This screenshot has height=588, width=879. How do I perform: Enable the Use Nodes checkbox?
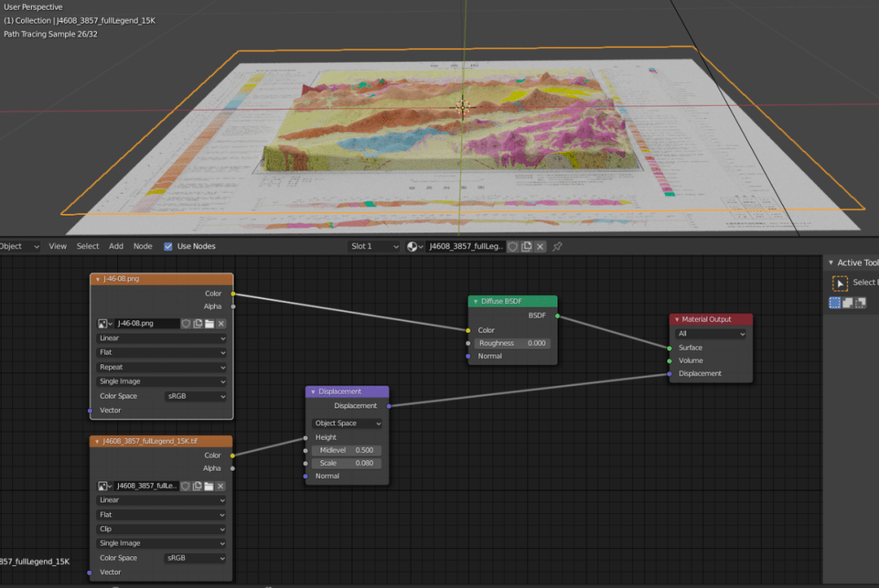(168, 246)
